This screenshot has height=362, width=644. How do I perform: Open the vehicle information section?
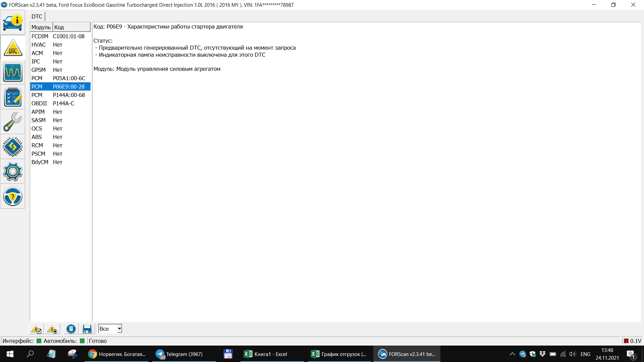tap(13, 22)
